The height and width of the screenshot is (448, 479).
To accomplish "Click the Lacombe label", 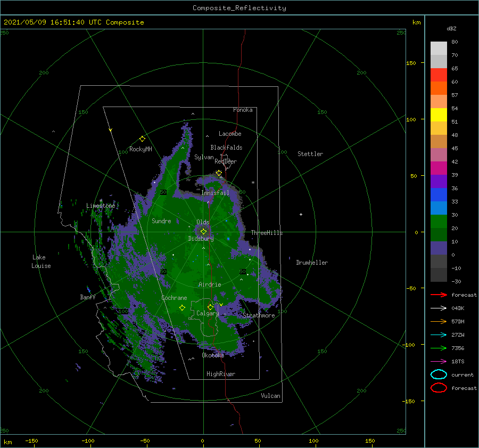I will coord(230,134).
